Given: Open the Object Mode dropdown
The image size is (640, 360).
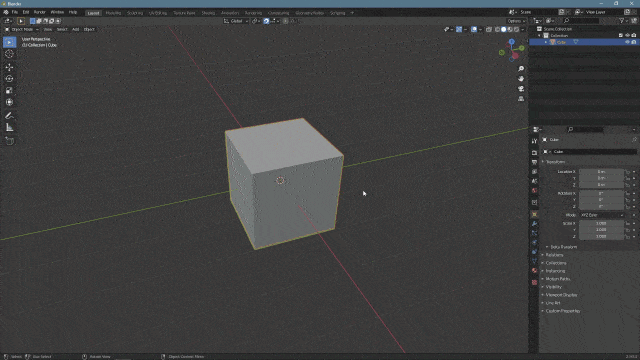Looking at the screenshot, I should click(21, 29).
